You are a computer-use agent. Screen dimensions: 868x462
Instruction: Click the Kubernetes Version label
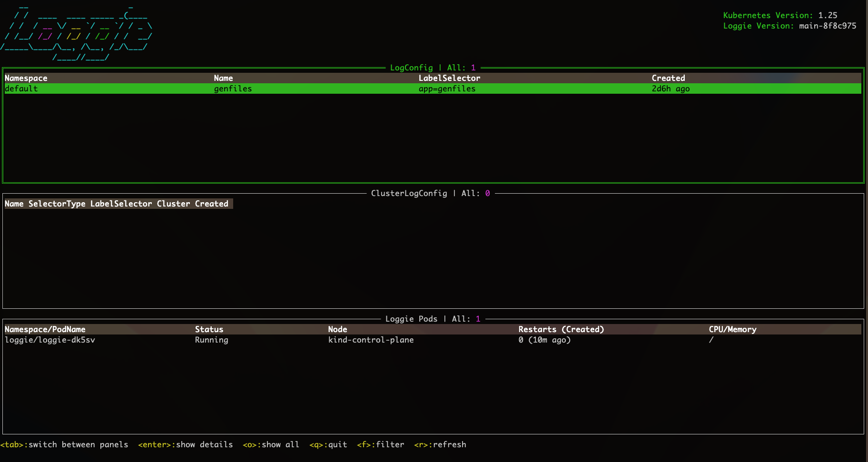[768, 15]
